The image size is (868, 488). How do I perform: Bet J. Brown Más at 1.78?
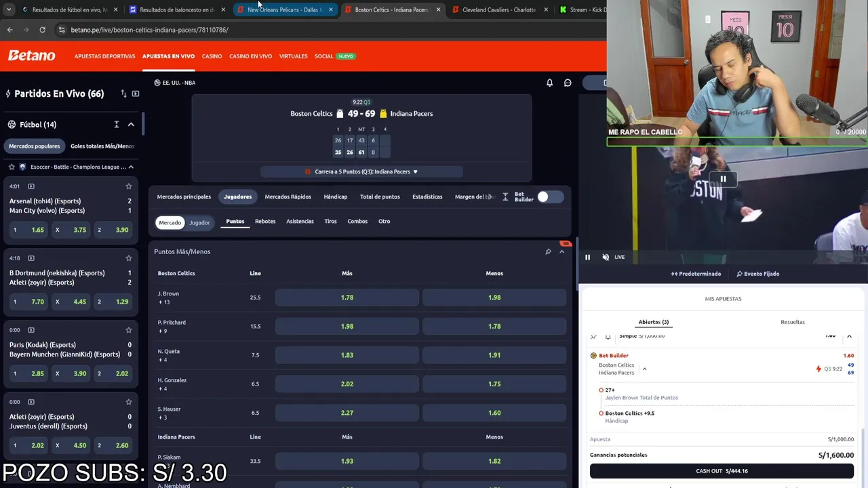[x=347, y=298]
